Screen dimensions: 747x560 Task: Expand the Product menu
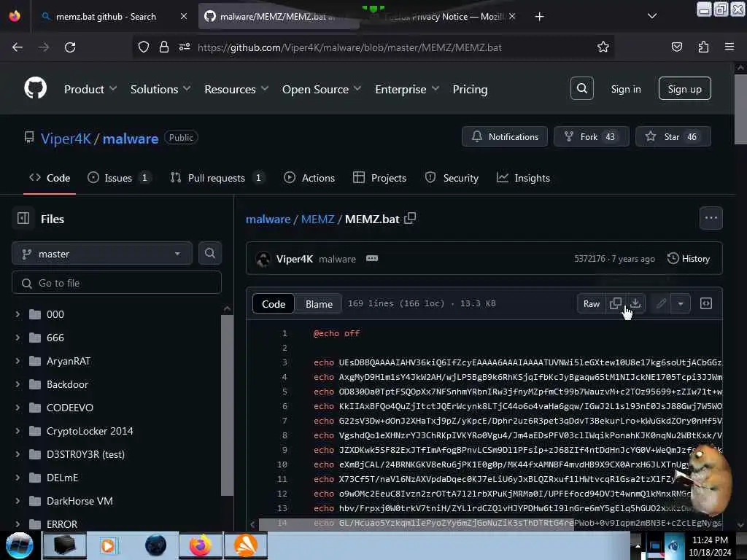click(90, 89)
